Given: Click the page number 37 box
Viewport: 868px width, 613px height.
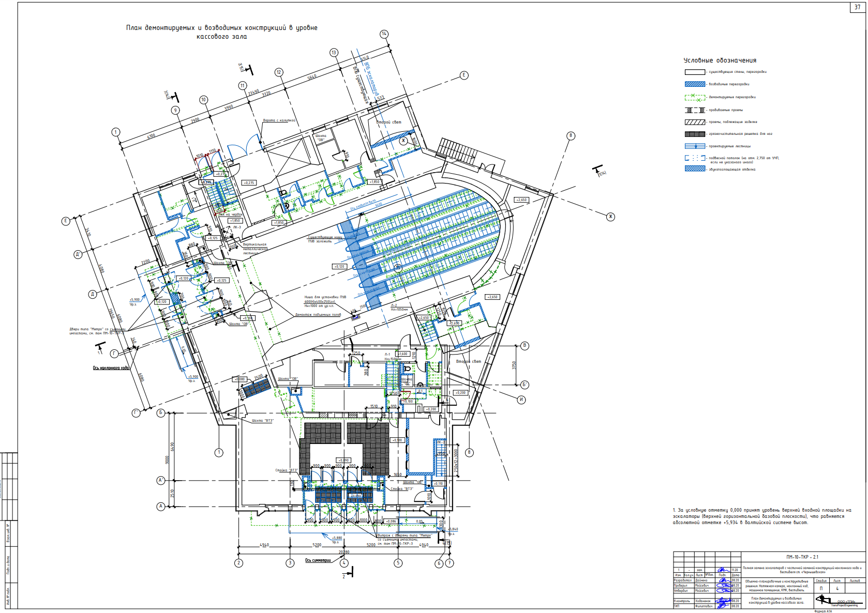Looking at the screenshot, I should 857,7.
